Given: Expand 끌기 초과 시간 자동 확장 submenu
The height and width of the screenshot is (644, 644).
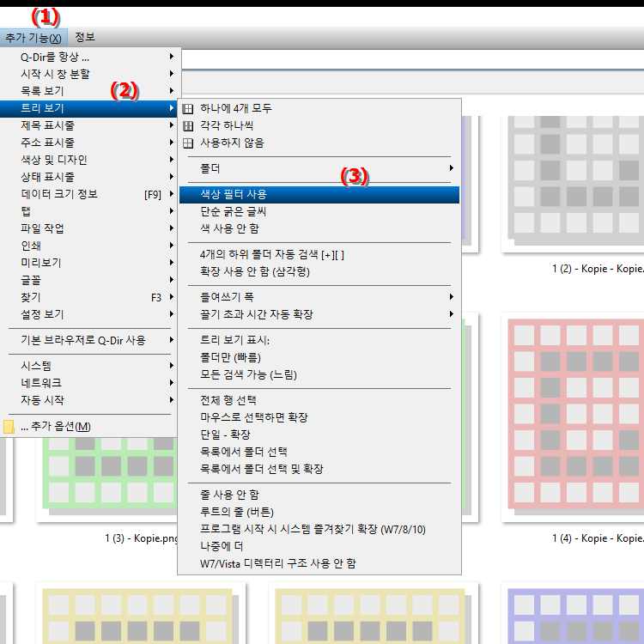Looking at the screenshot, I should coord(319,314).
